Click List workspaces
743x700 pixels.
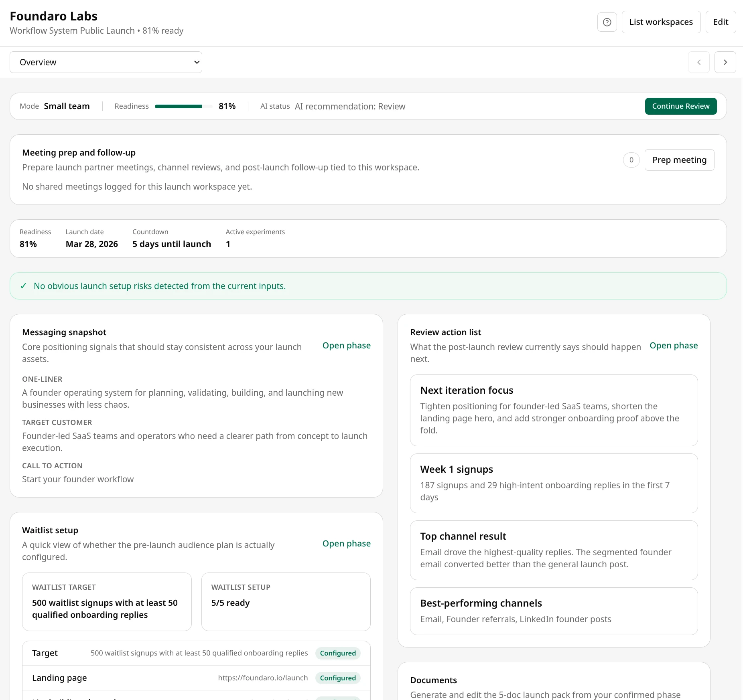click(x=661, y=22)
